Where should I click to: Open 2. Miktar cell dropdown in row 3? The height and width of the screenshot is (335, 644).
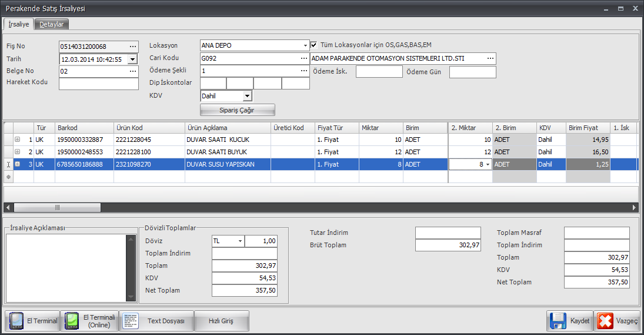click(488, 164)
